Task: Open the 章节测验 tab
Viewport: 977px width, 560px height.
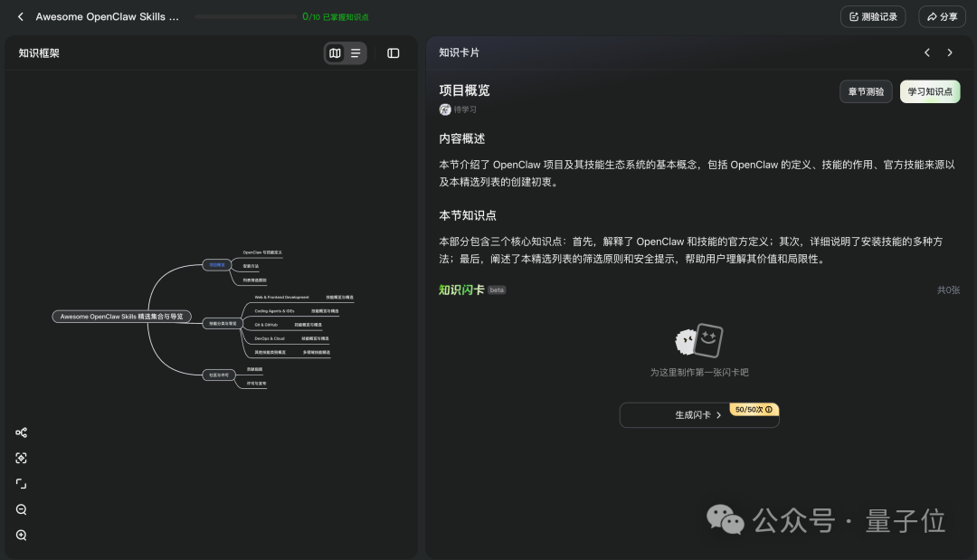Action: (865, 90)
